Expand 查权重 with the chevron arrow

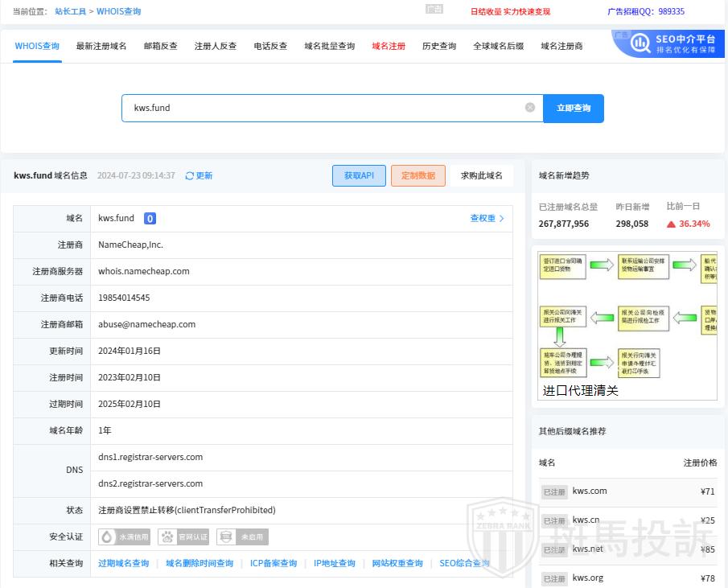pos(501,218)
